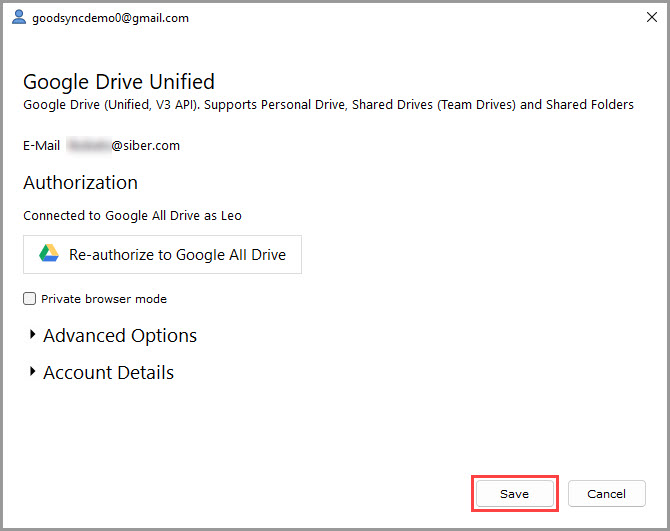
Task: Cancel the account setup dialog
Action: (x=606, y=493)
